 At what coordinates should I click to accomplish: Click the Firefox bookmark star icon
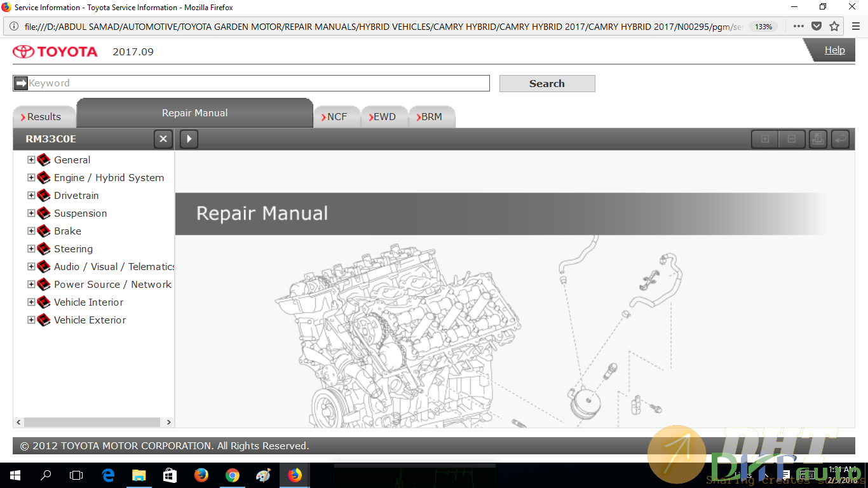pos(834,27)
